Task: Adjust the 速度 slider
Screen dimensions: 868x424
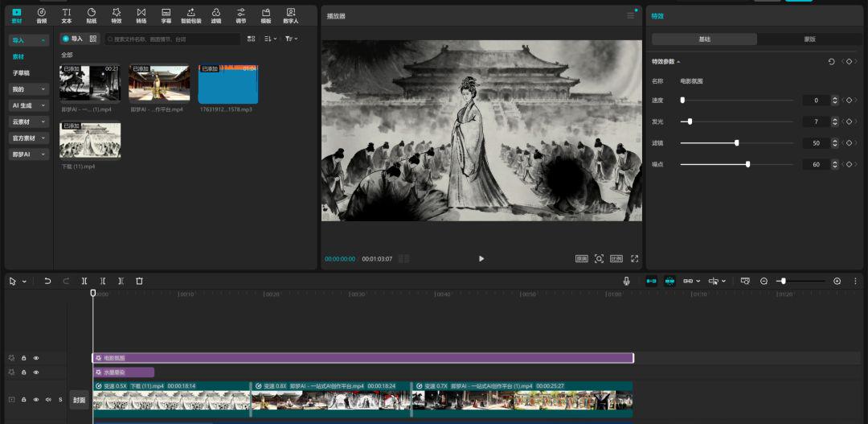Action: 737,101
